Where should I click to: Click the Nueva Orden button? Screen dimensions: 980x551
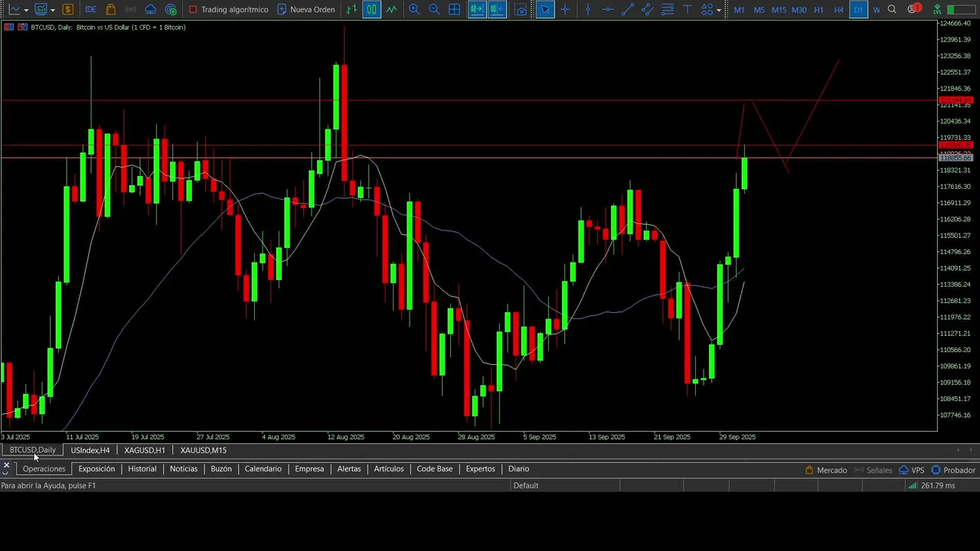pyautogui.click(x=305, y=9)
